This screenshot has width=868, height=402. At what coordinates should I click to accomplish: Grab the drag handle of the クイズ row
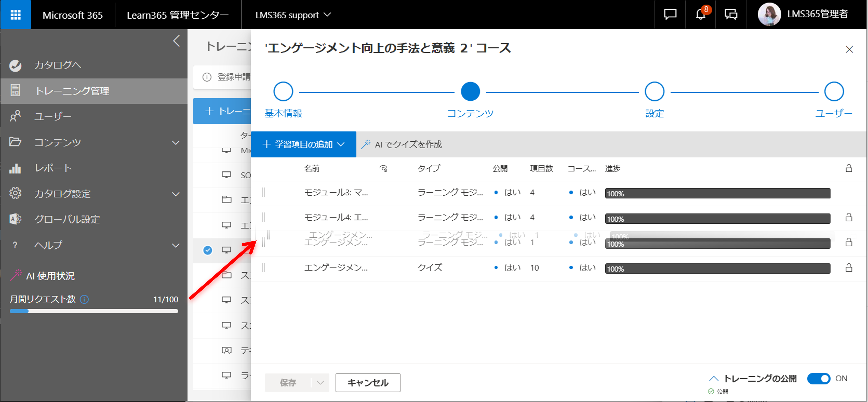(x=263, y=268)
